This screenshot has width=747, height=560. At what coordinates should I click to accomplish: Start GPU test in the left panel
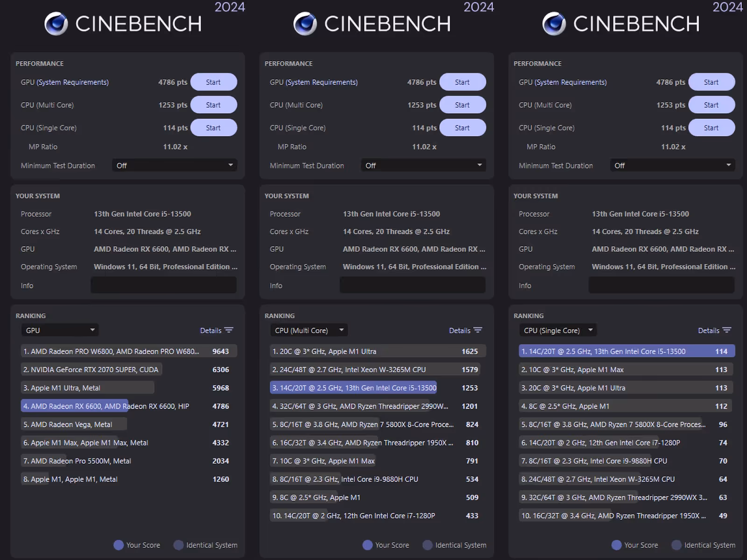click(x=214, y=82)
